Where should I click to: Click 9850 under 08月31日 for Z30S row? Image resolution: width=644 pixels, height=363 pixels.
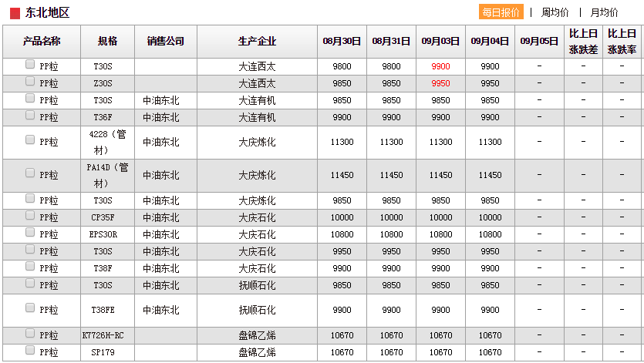(391, 83)
